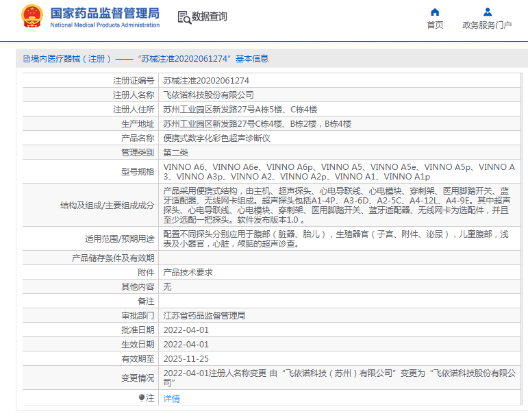528x420 pixels.
Task: Click the 注册证编号 row label
Action: coord(134,81)
